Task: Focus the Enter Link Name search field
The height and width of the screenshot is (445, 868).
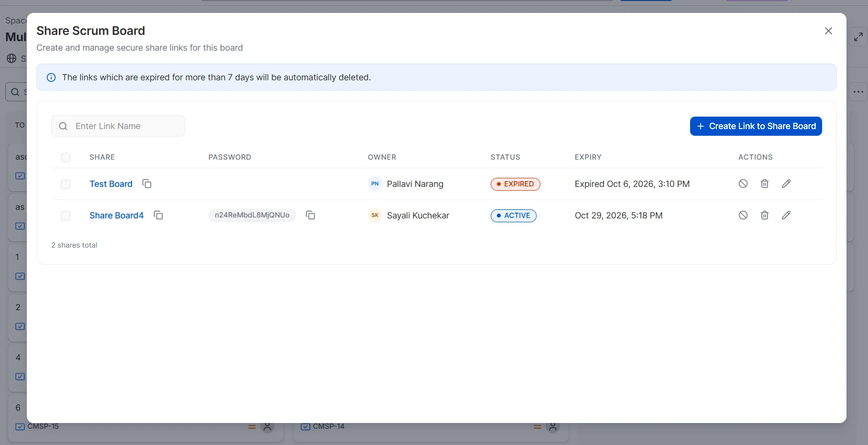Action: point(118,126)
